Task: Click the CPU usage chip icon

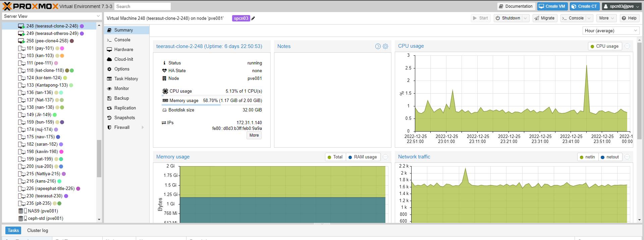Action: [165, 91]
